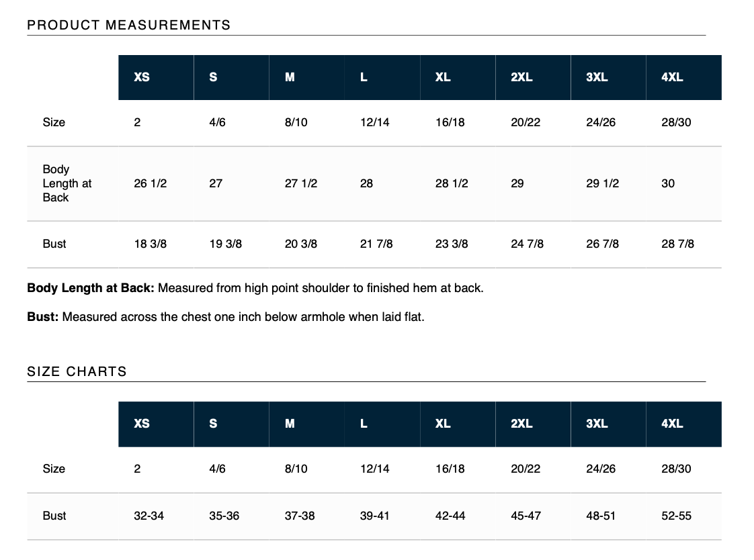Image resolution: width=754 pixels, height=560 pixels.
Task: Click the 32-34 bust range cell
Action: click(149, 516)
